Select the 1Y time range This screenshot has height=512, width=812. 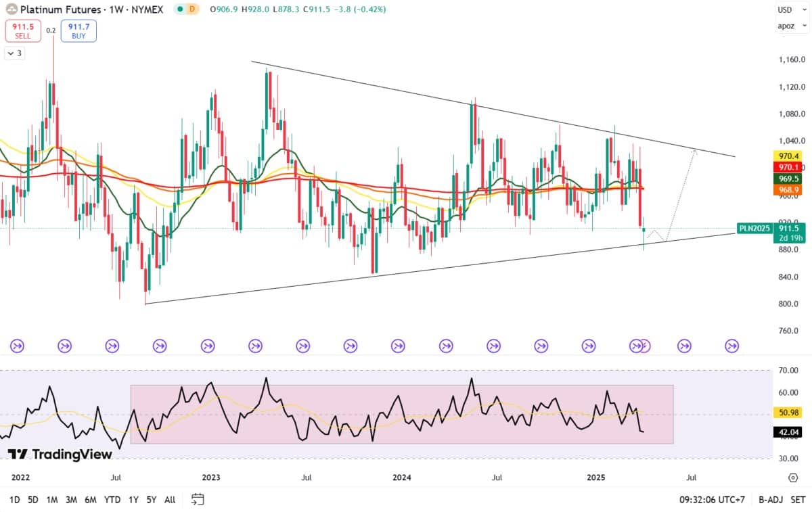[133, 500]
